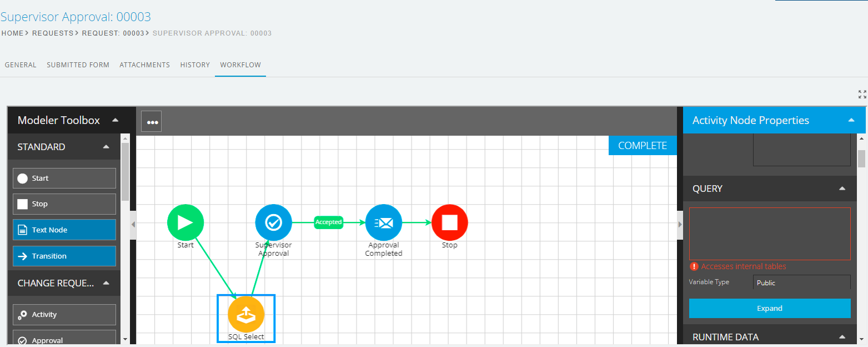Viewport: 868px width, 347px height.
Task: Select the Supervisor Approval node
Action: 273,222
